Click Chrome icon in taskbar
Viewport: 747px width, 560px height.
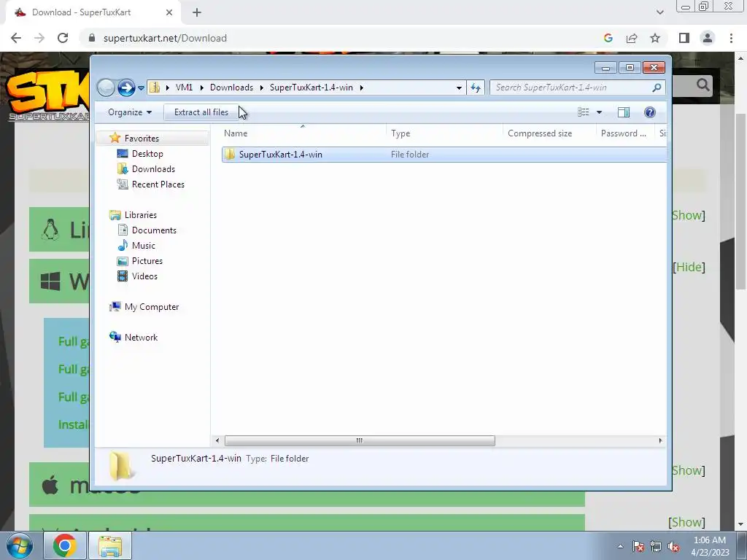point(65,545)
